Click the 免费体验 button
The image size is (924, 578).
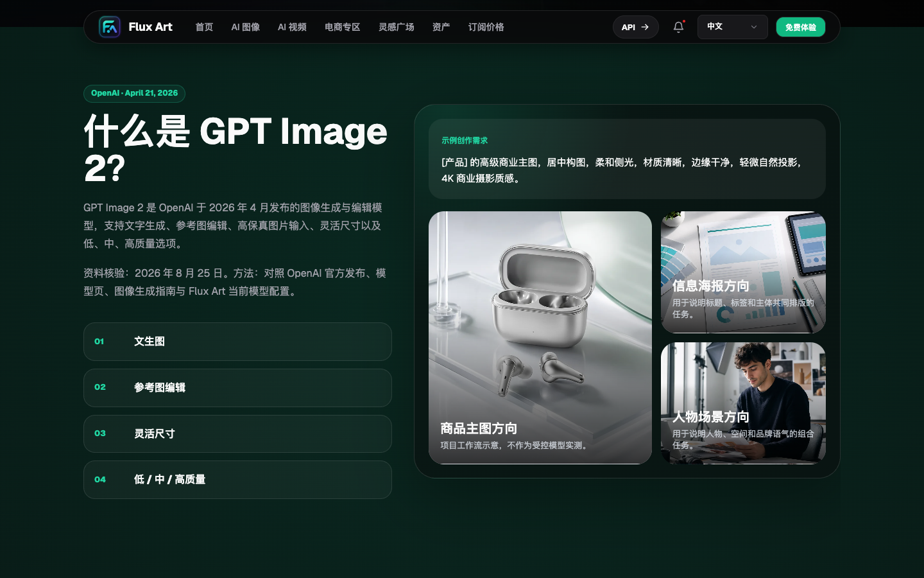[x=800, y=27]
